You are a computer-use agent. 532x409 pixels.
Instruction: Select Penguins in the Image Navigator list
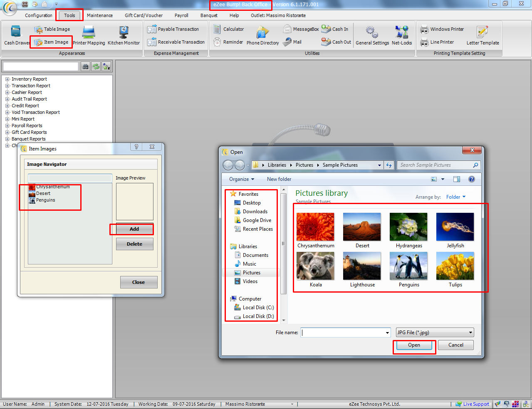point(42,200)
